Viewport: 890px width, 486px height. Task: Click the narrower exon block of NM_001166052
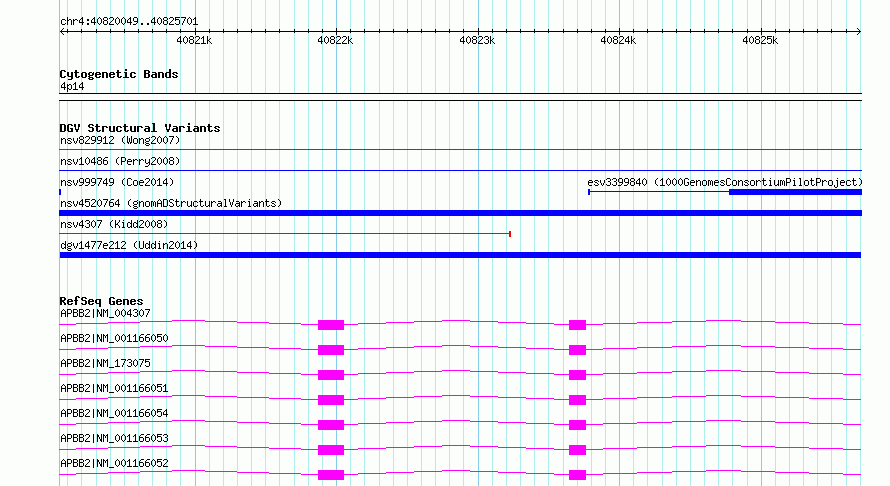coord(577,475)
